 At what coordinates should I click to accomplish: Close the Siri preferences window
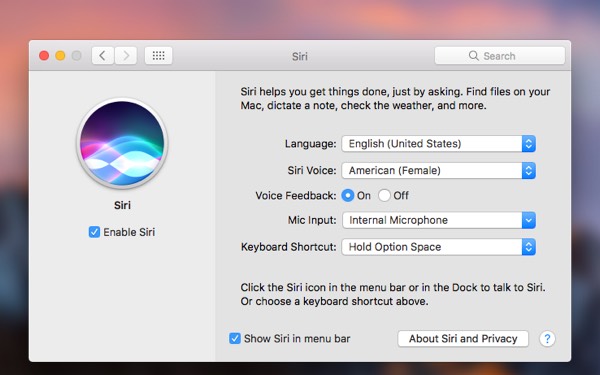44,56
